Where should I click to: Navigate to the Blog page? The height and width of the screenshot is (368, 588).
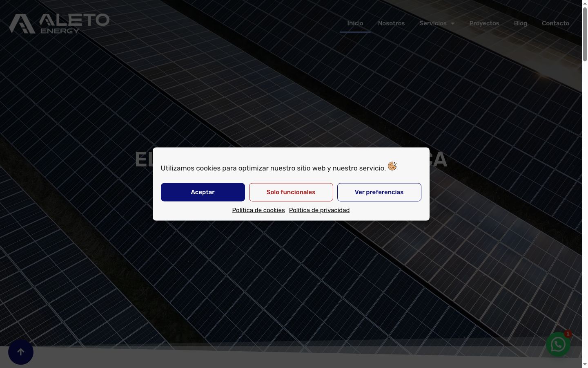pyautogui.click(x=521, y=23)
